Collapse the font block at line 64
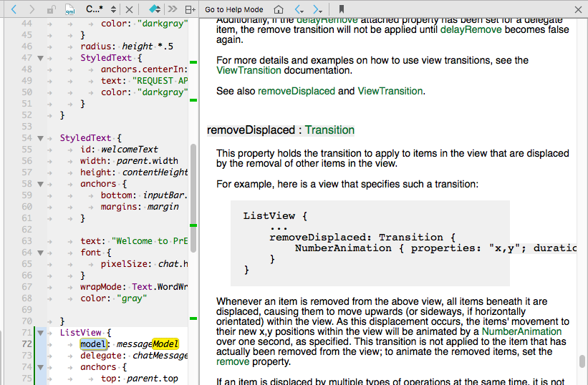This screenshot has width=588, height=385. pos(40,253)
